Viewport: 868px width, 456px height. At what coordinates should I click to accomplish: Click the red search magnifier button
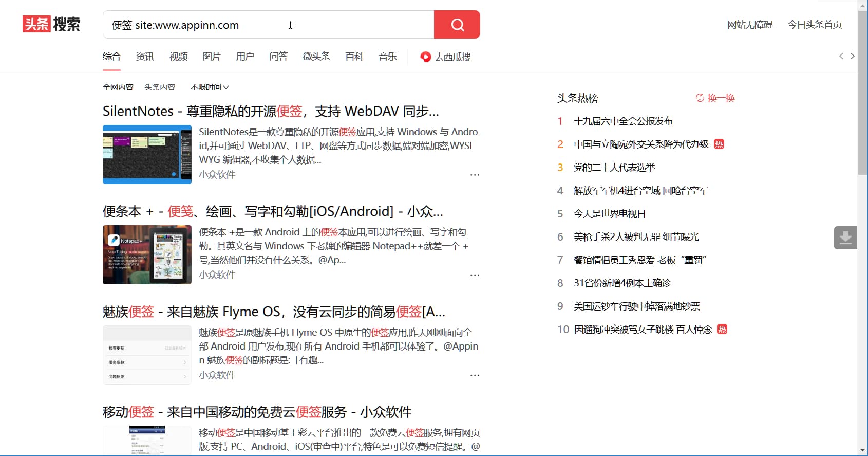click(457, 25)
